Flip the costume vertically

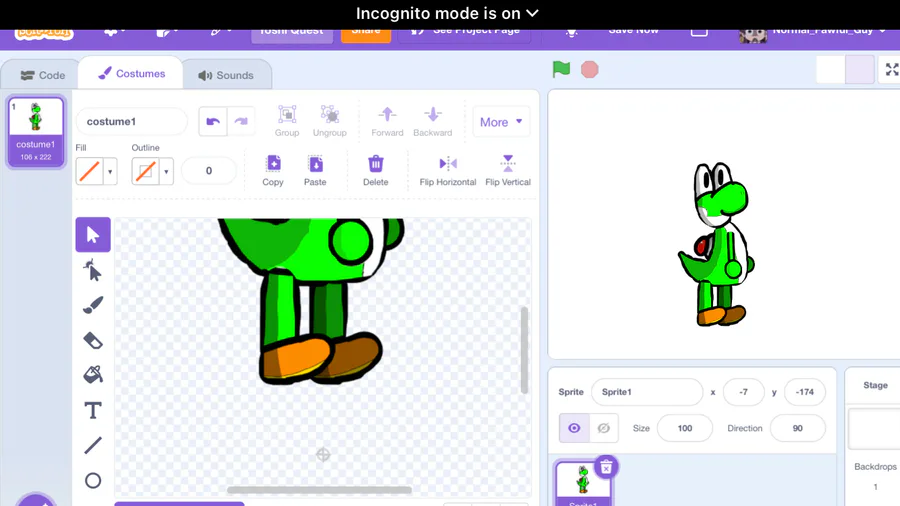(x=508, y=170)
